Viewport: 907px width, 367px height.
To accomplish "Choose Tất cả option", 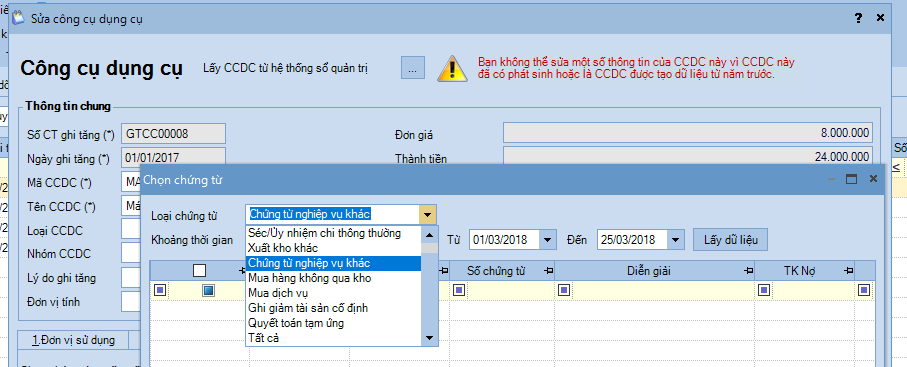I will (x=333, y=338).
